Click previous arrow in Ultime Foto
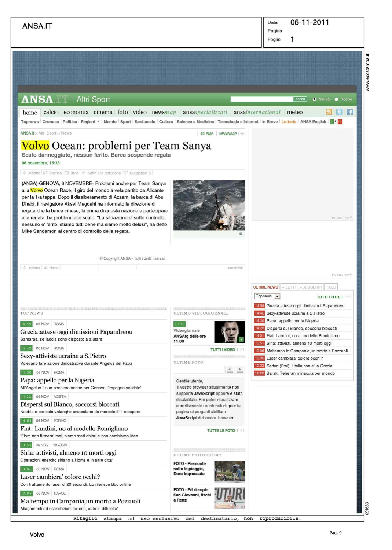Viewport: 392px width, 550px height. (230, 369)
